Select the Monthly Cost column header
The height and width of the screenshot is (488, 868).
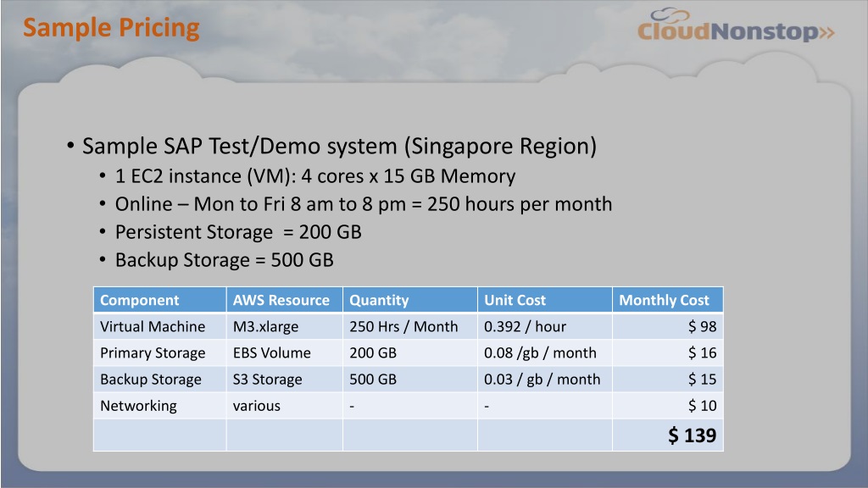(x=668, y=300)
